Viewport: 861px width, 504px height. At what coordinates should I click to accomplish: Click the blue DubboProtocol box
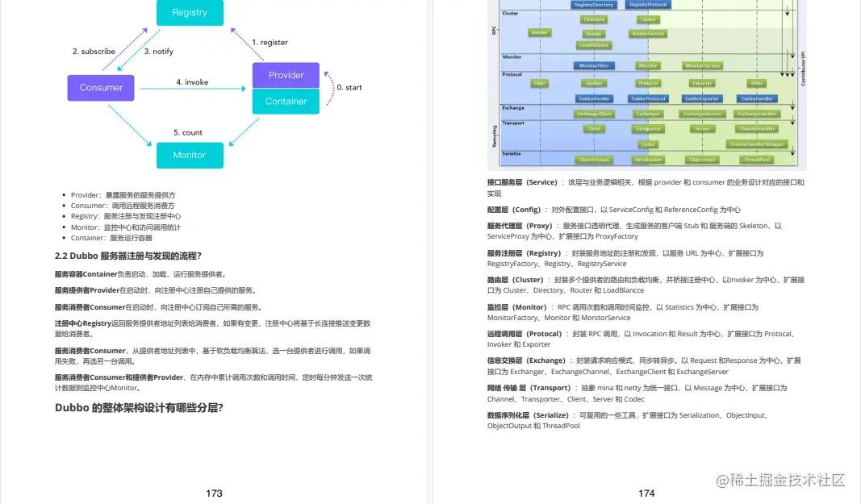pyautogui.click(x=648, y=99)
